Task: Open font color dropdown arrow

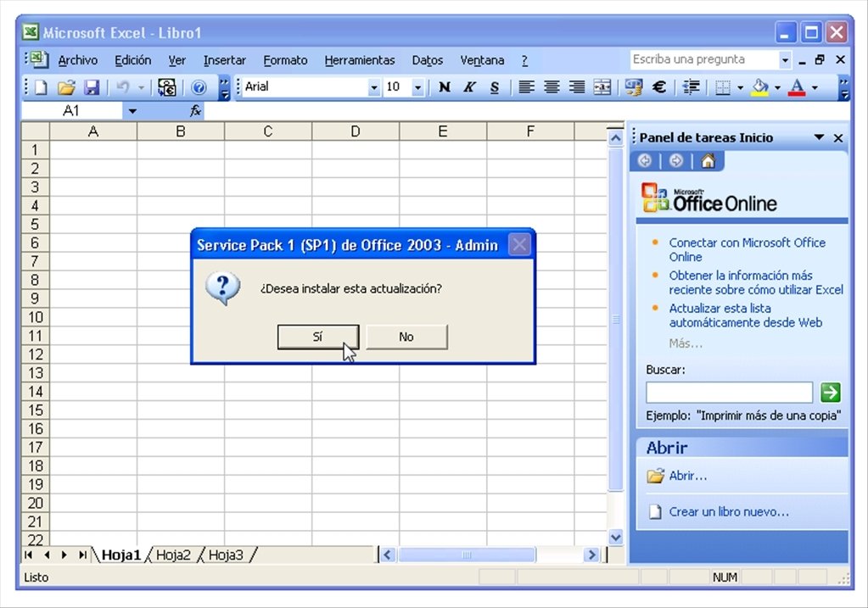Action: [x=815, y=87]
